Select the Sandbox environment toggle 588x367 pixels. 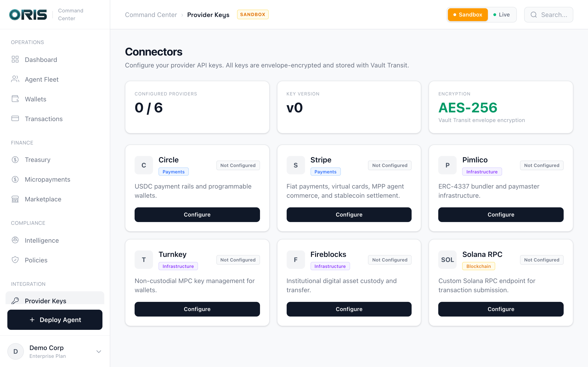coord(467,14)
